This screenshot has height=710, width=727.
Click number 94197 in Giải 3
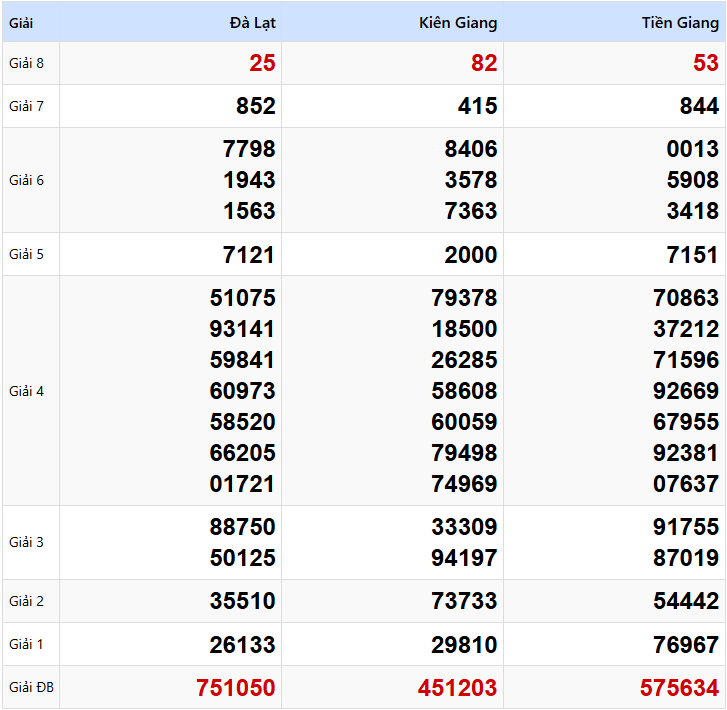(464, 558)
